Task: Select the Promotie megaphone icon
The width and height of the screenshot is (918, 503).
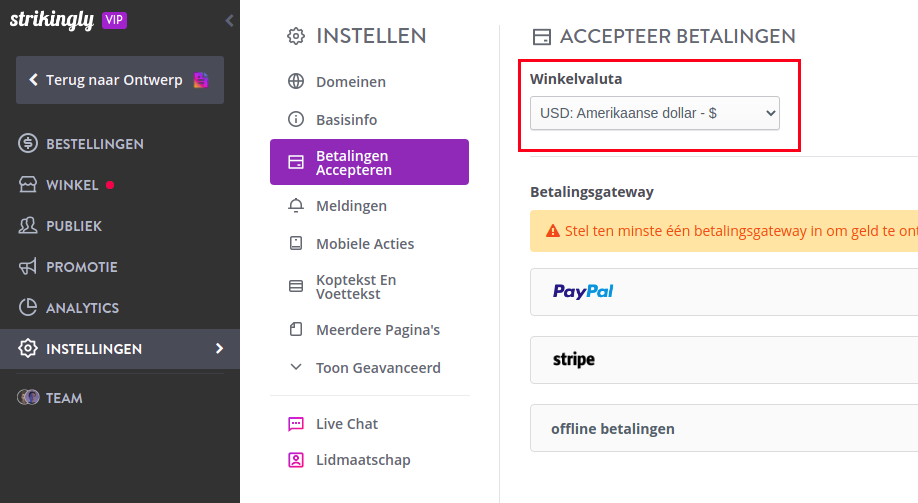Action: click(x=28, y=266)
